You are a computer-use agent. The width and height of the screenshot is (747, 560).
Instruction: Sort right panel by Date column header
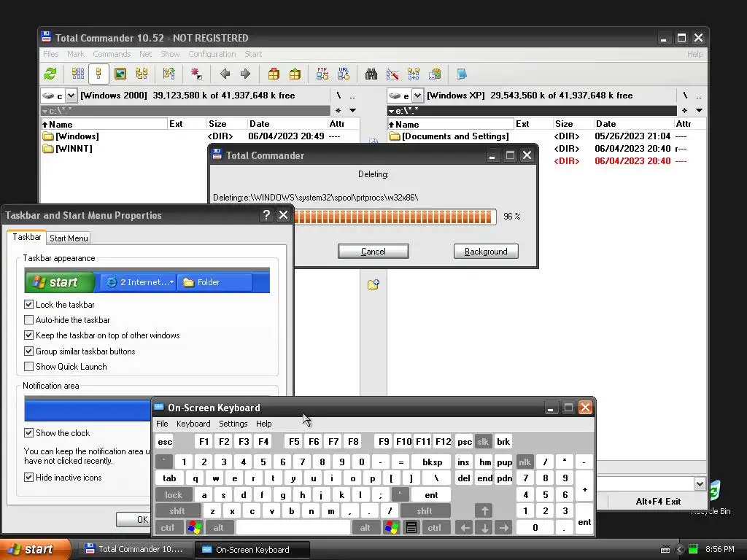pyautogui.click(x=633, y=124)
